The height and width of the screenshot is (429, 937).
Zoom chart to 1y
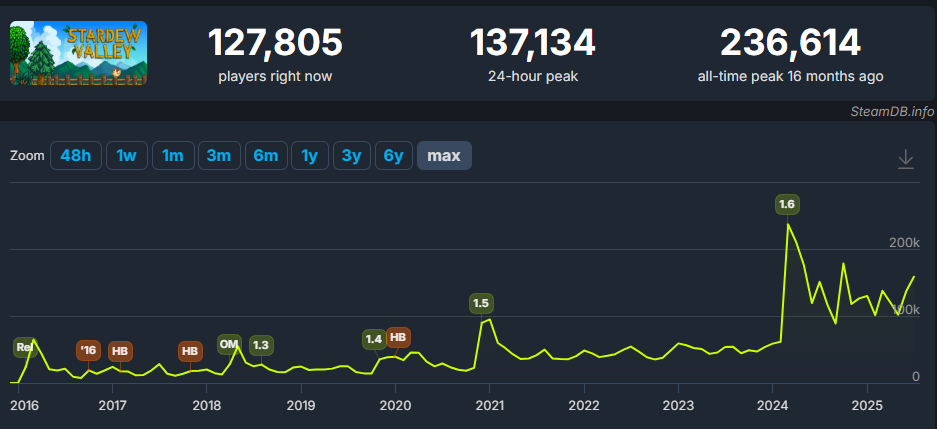coord(310,156)
